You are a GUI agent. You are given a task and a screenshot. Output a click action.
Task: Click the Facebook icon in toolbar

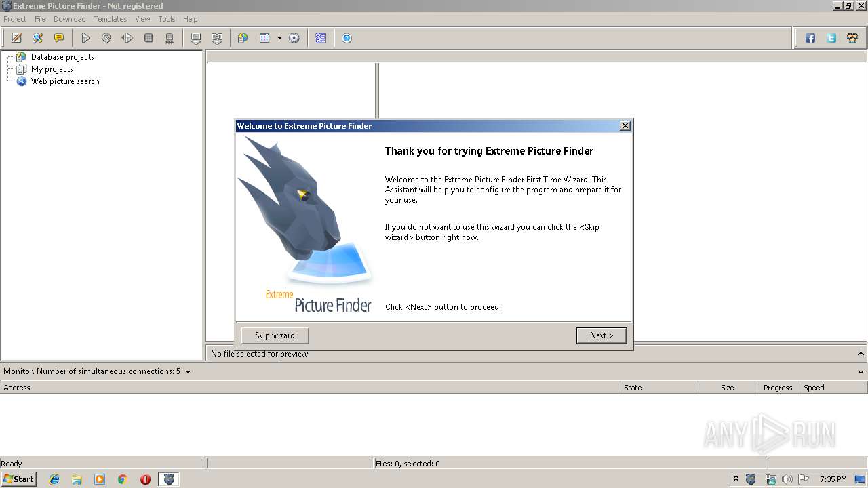click(810, 39)
